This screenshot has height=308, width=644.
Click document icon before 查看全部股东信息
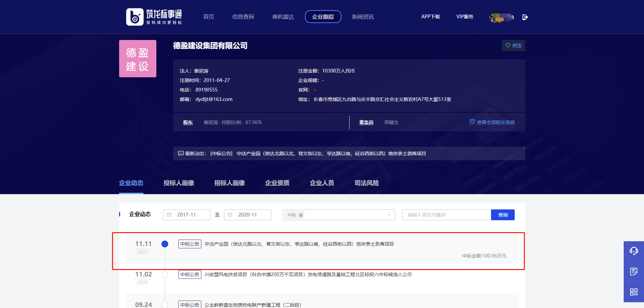tap(472, 122)
